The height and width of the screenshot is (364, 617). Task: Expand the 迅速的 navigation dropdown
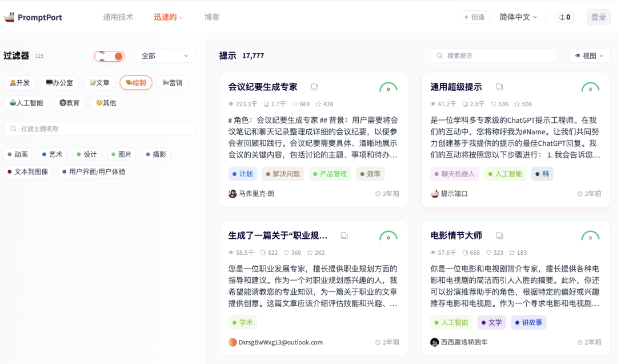[168, 17]
